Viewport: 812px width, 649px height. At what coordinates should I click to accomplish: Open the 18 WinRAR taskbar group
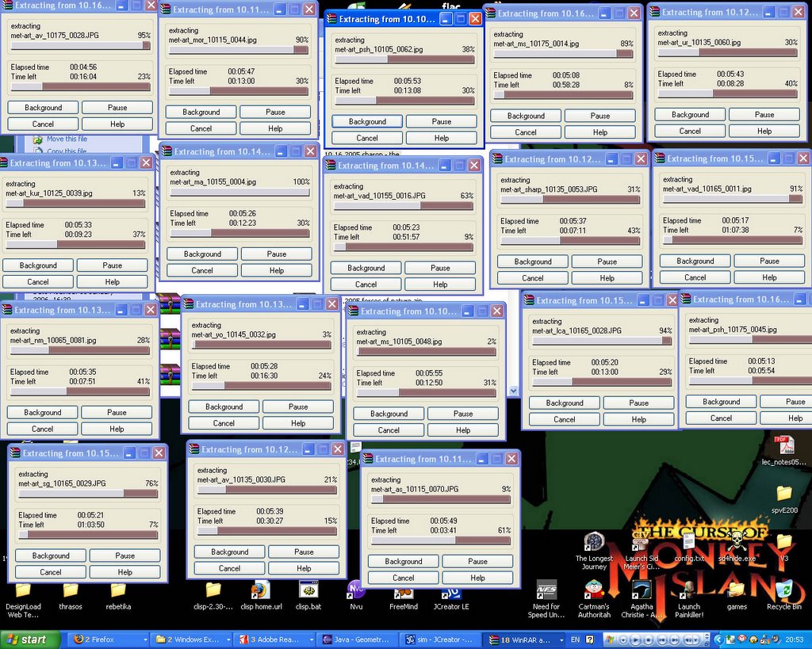(526, 639)
